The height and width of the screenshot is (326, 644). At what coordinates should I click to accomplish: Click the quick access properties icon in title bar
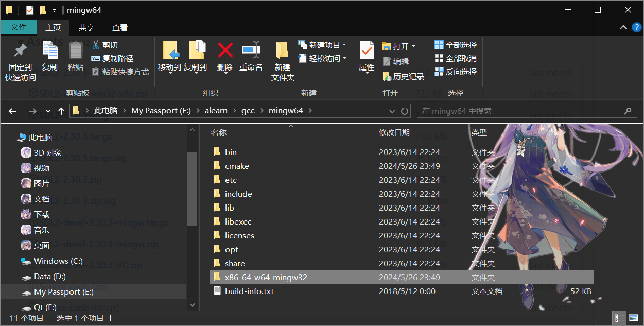[x=29, y=10]
